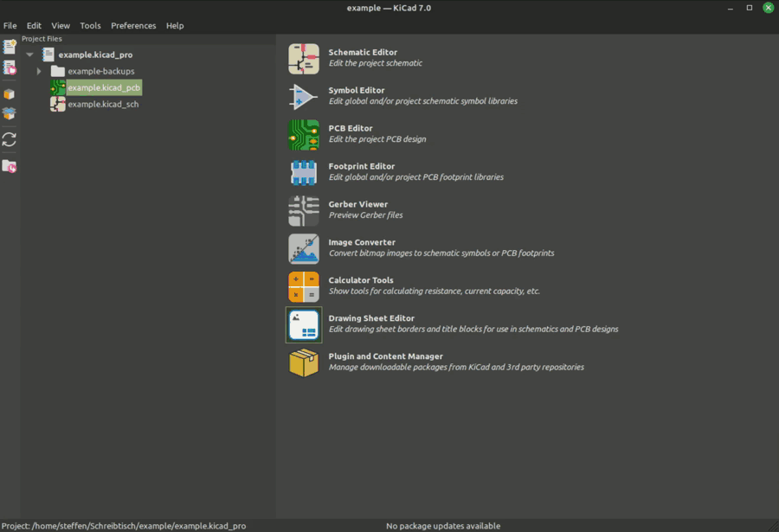The width and height of the screenshot is (779, 532).
Task: Select example.kicad_sch in project tree
Action: tap(103, 105)
